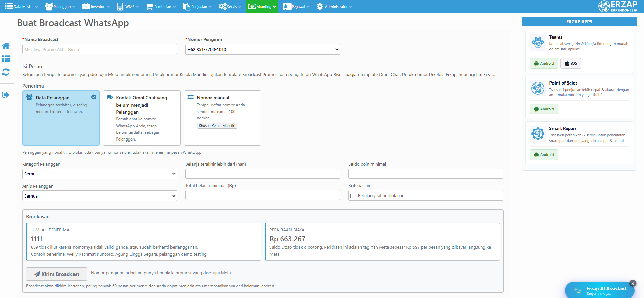Expand the Data Master menu
Image resolution: width=644 pixels, height=298 pixels.
22,6
